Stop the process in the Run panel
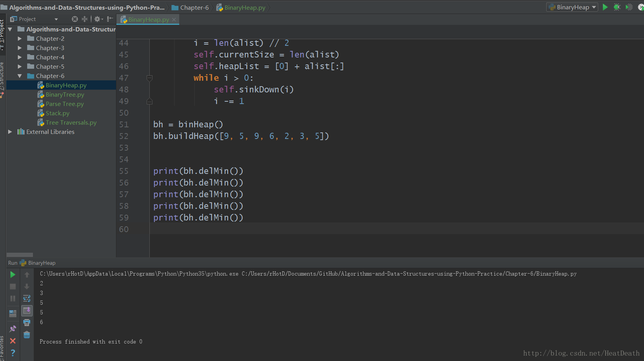Viewport: 644px width, 361px height. 13,286
